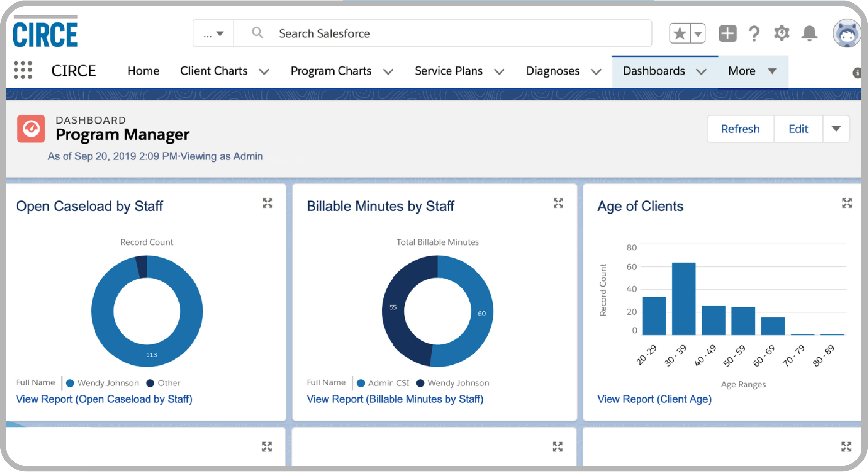The width and height of the screenshot is (868, 473).
Task: Open the Client Charts tab
Action: tap(214, 71)
